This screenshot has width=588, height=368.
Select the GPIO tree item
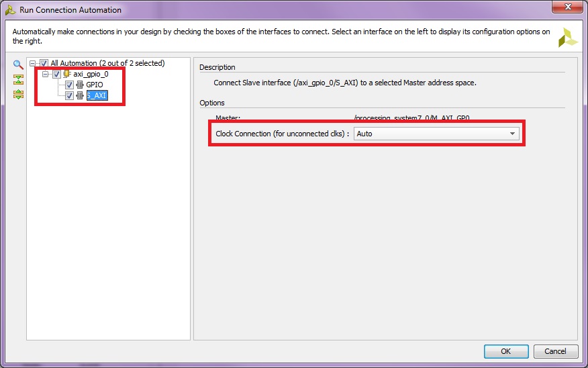pos(95,85)
